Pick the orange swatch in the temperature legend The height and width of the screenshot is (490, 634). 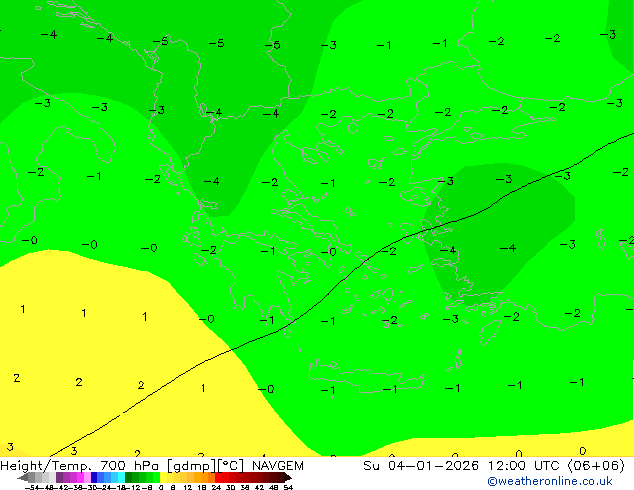pos(205,477)
